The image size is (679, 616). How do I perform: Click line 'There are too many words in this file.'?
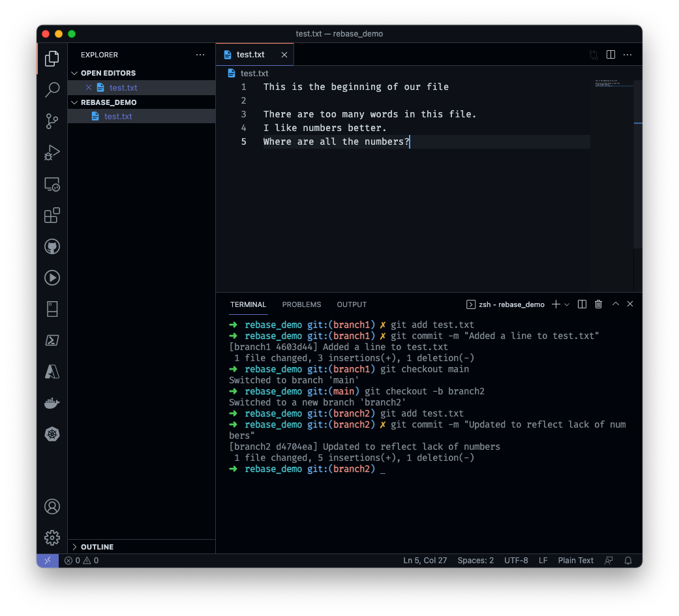(370, 114)
